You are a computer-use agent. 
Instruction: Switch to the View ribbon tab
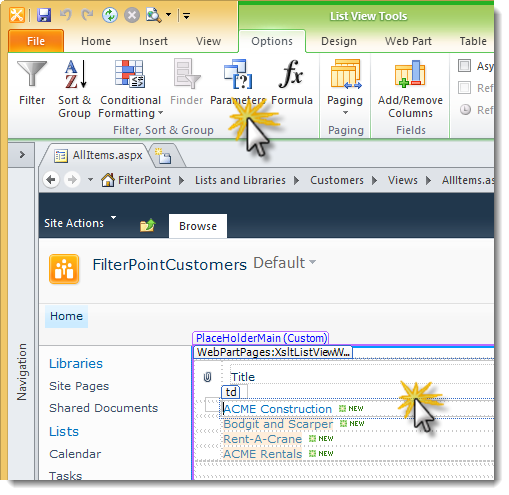208,41
